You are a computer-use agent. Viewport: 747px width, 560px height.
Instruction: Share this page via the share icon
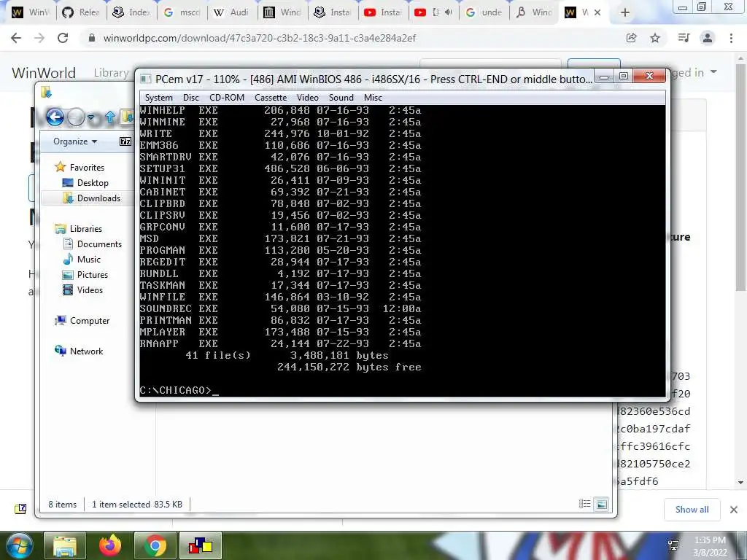[631, 38]
